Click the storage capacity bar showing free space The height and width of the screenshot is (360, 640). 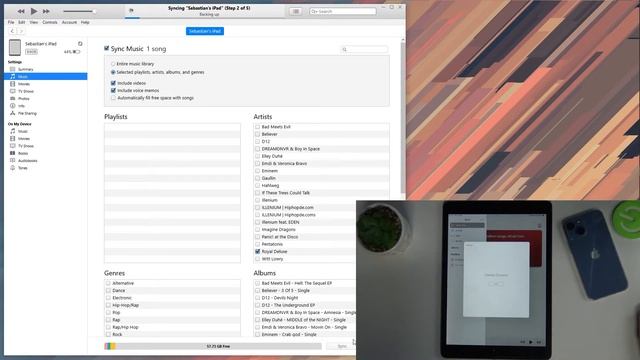click(x=213, y=346)
